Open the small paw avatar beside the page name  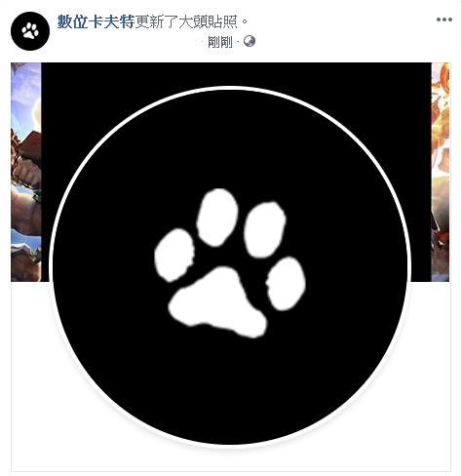point(30,31)
